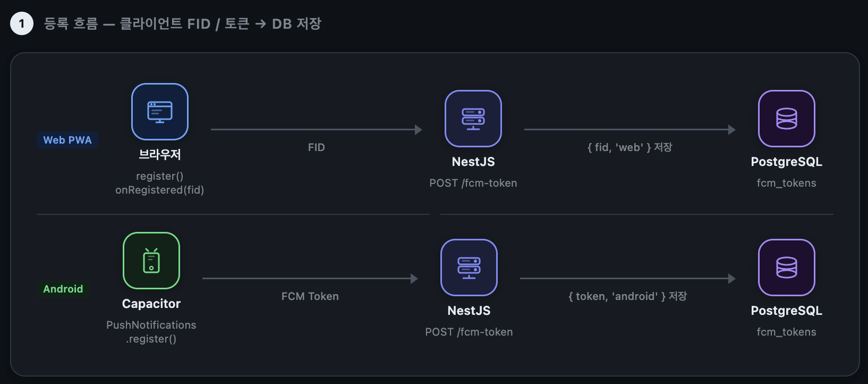The image size is (868, 384).
Task: Select the { fid, 'web' } 저장 label
Action: tap(630, 147)
